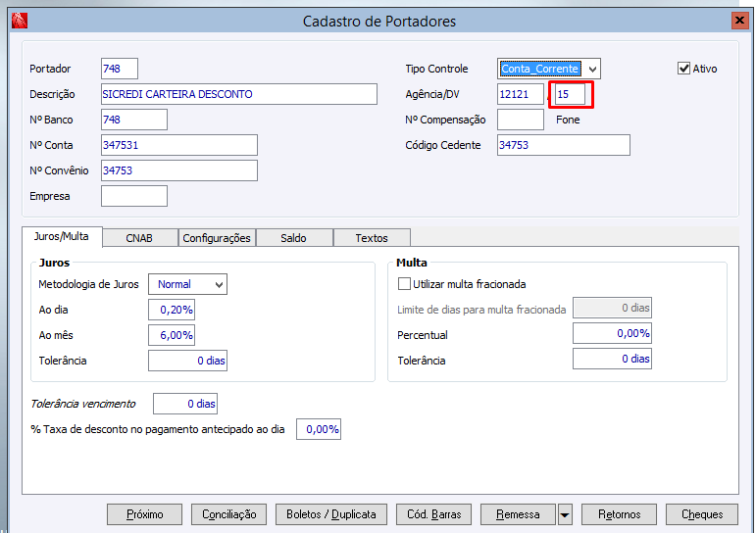
Task: Click the Multa Percentual 0,00% field
Action: 612,333
